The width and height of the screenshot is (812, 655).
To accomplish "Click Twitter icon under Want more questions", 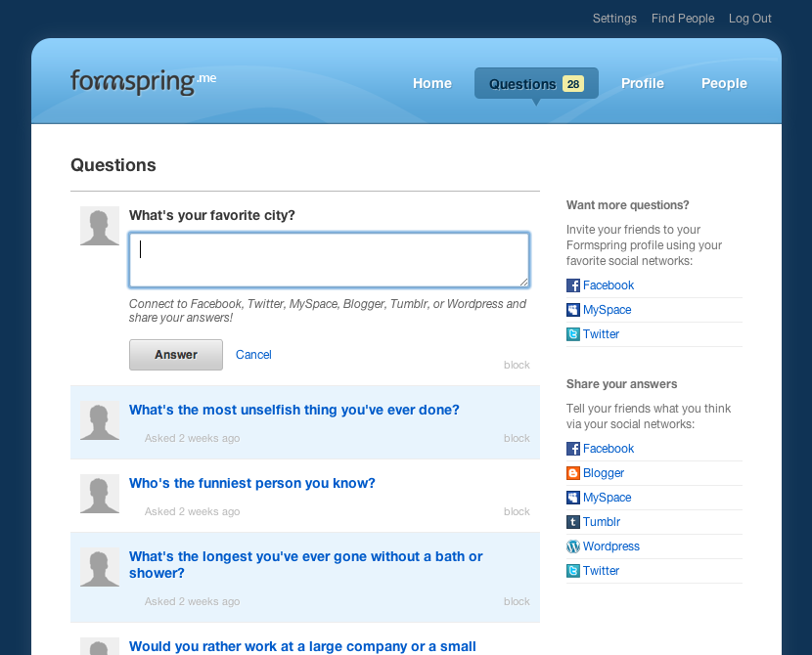I will [573, 334].
